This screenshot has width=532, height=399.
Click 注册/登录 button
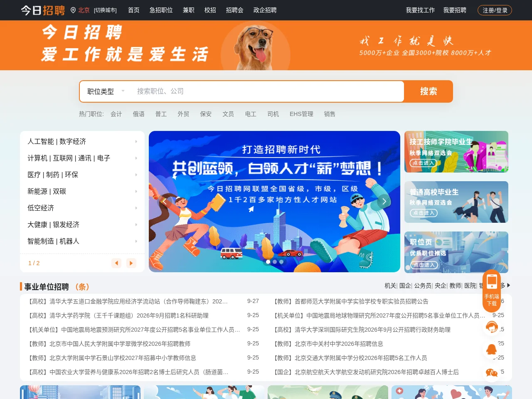point(495,10)
